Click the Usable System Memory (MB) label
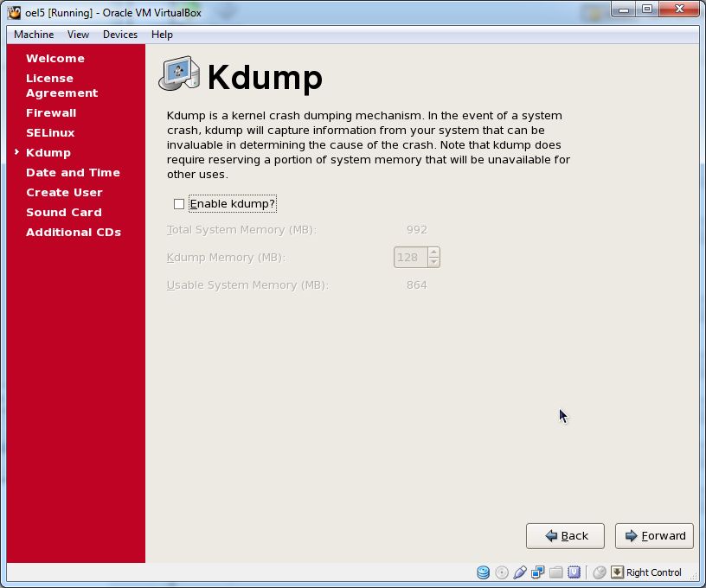Image resolution: width=706 pixels, height=588 pixels. point(247,285)
